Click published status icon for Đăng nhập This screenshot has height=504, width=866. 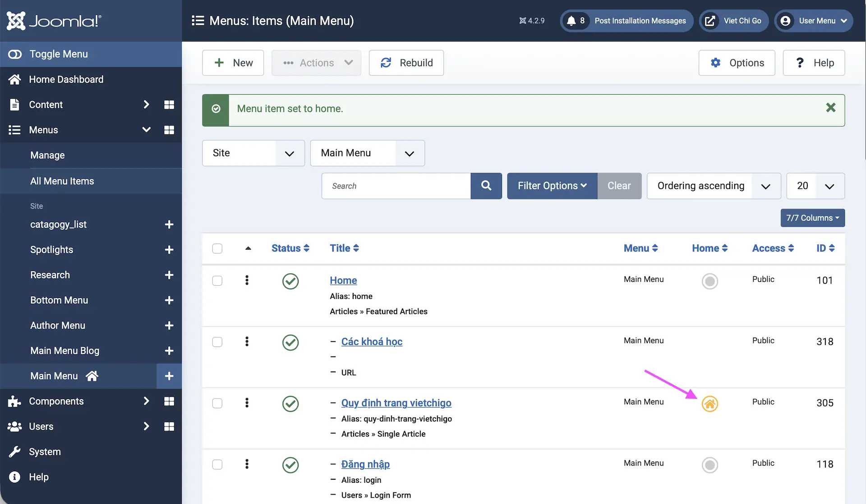coord(290,465)
